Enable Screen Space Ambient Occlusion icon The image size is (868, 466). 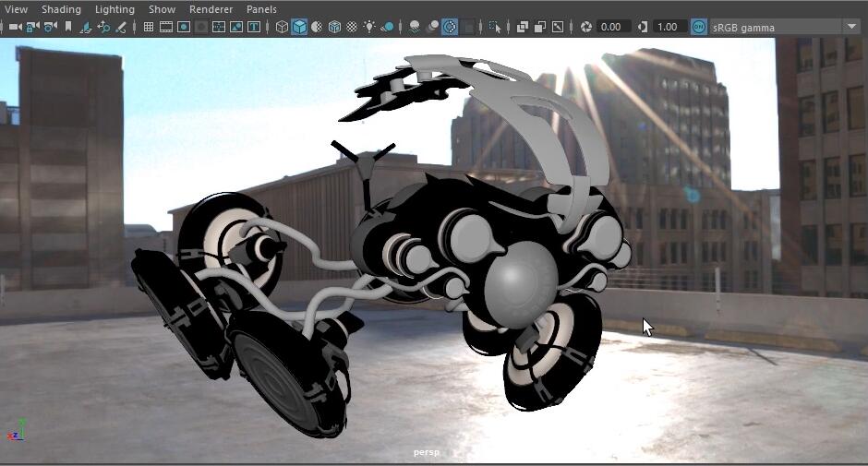tap(414, 27)
